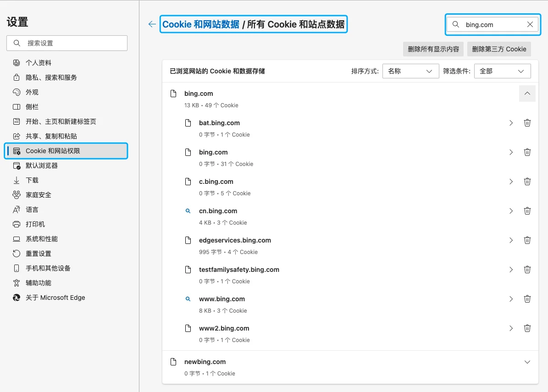Click '995 字节 • 4 个 Cookie' text
Image resolution: width=548 pixels, height=392 pixels.
[x=228, y=252]
